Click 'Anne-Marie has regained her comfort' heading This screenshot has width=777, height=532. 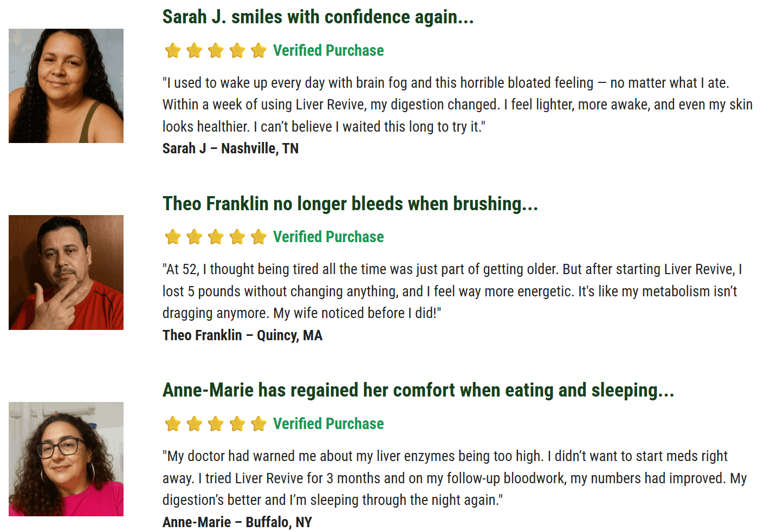(x=418, y=390)
